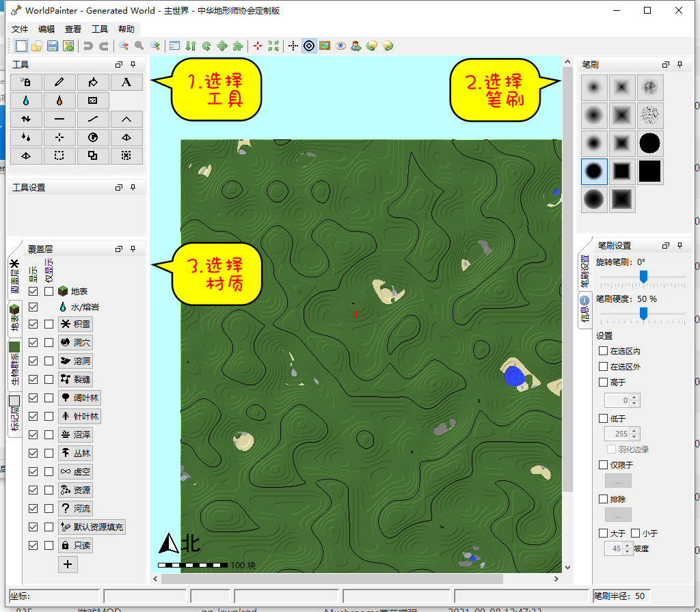Enable the 在选区内 checkbox
700x612 pixels.
click(x=603, y=351)
